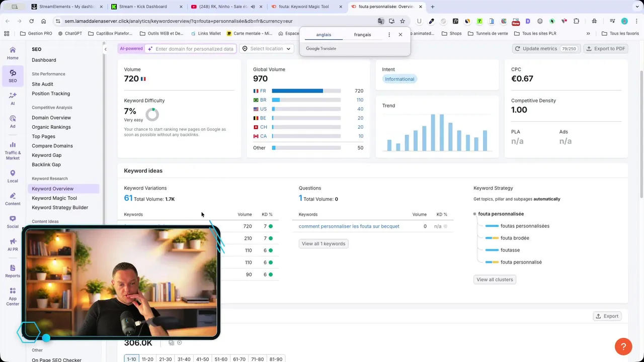This screenshot has height=362, width=644.
Task: Open Keyword Magic Tool in sidebar
Action: pyautogui.click(x=54, y=198)
